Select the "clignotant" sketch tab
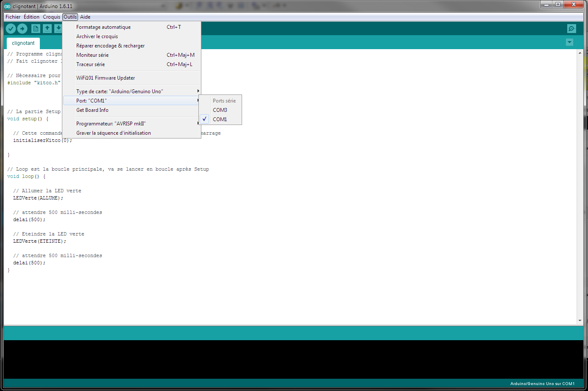 point(23,43)
